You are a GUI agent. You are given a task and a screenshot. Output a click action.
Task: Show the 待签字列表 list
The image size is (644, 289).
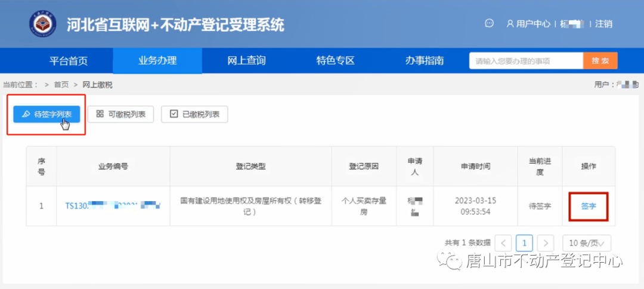coord(47,114)
